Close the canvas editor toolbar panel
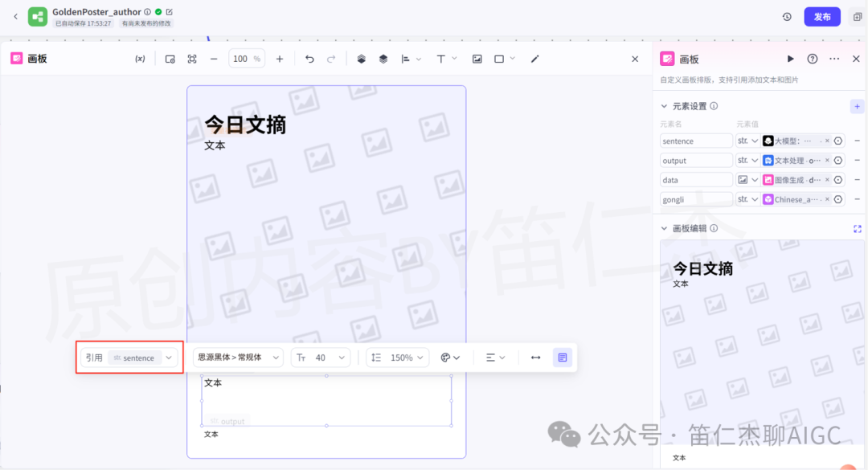 (635, 59)
